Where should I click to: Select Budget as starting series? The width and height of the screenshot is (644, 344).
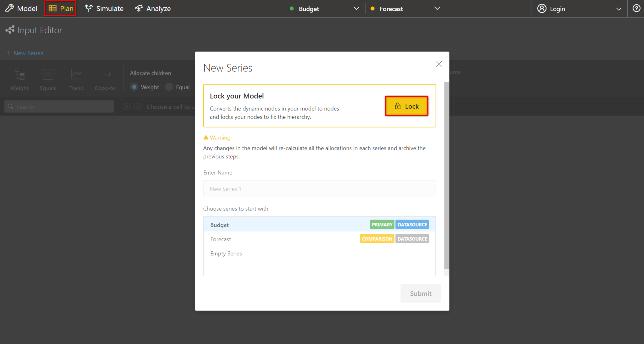click(320, 225)
